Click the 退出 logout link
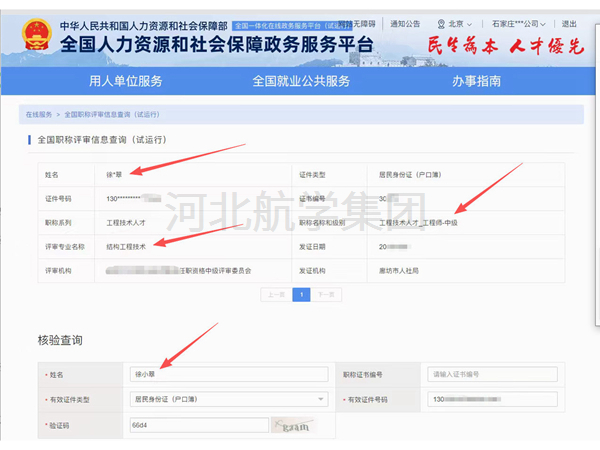The height and width of the screenshot is (450, 600). 569,24
